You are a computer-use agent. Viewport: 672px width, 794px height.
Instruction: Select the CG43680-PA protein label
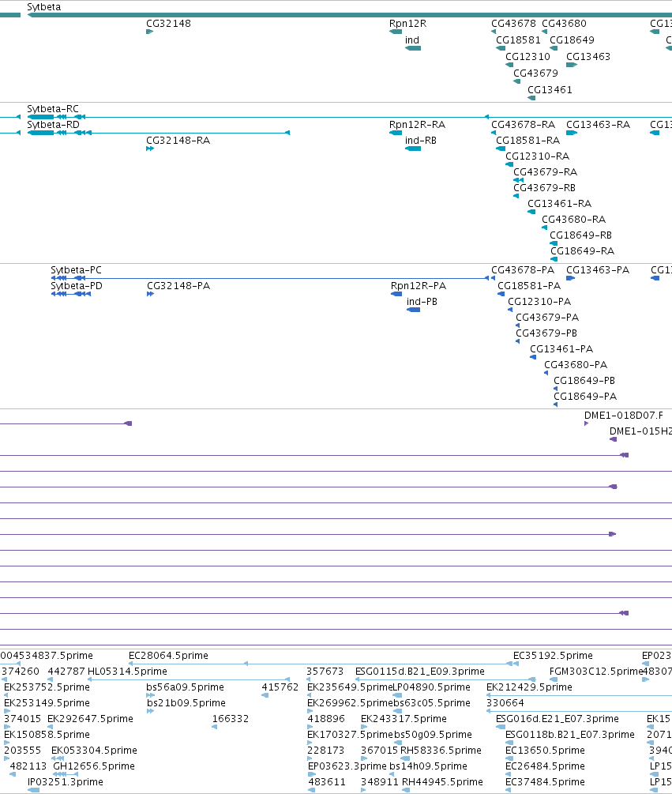pos(576,364)
